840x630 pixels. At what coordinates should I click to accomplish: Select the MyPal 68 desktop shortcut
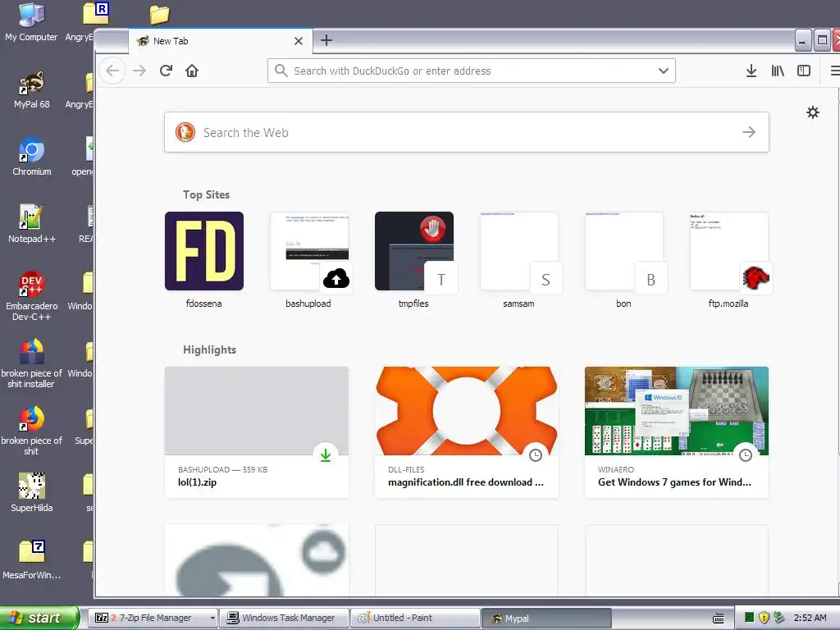pyautogui.click(x=32, y=89)
